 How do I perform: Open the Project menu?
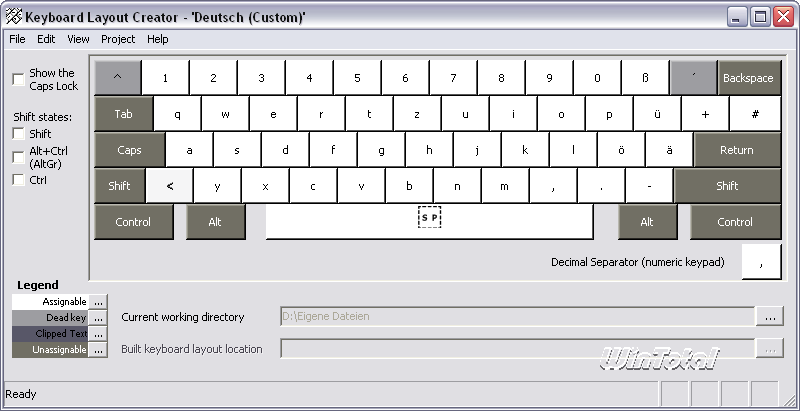[x=118, y=39]
